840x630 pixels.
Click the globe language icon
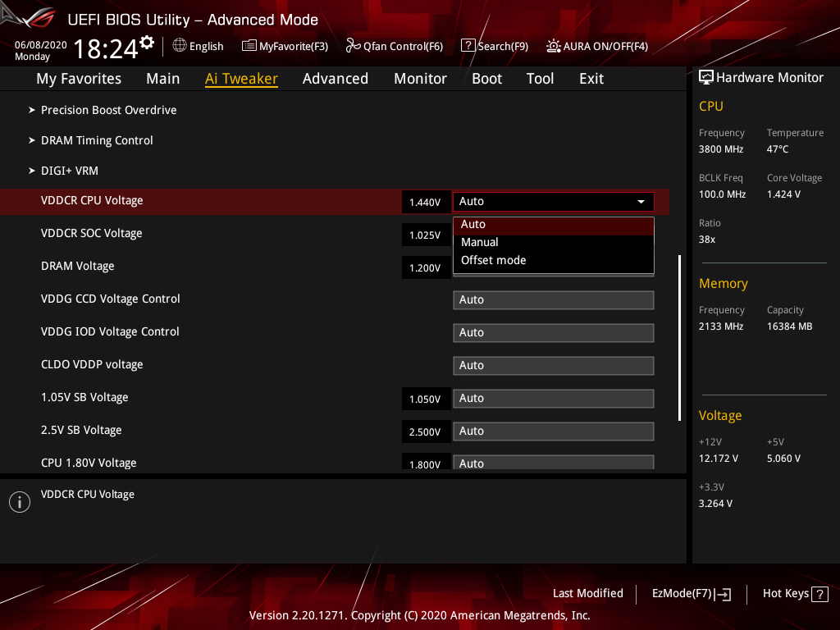(180, 46)
